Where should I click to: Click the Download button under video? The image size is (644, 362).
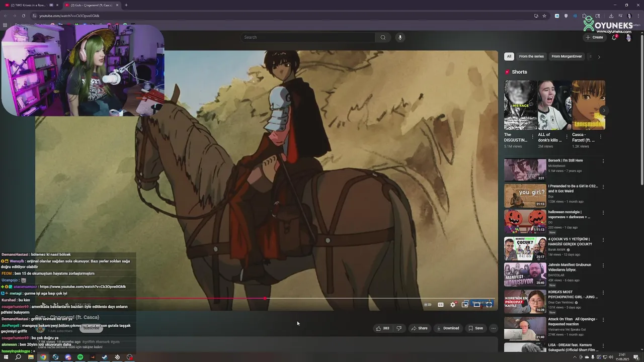[x=448, y=328]
